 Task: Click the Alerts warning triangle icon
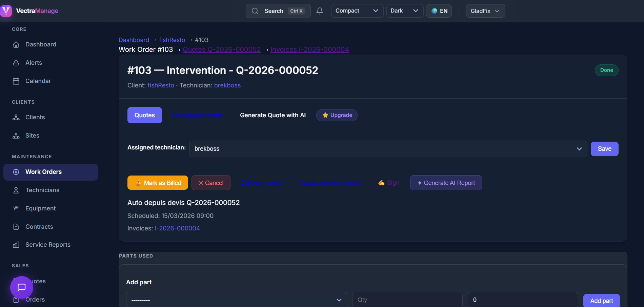tap(16, 63)
